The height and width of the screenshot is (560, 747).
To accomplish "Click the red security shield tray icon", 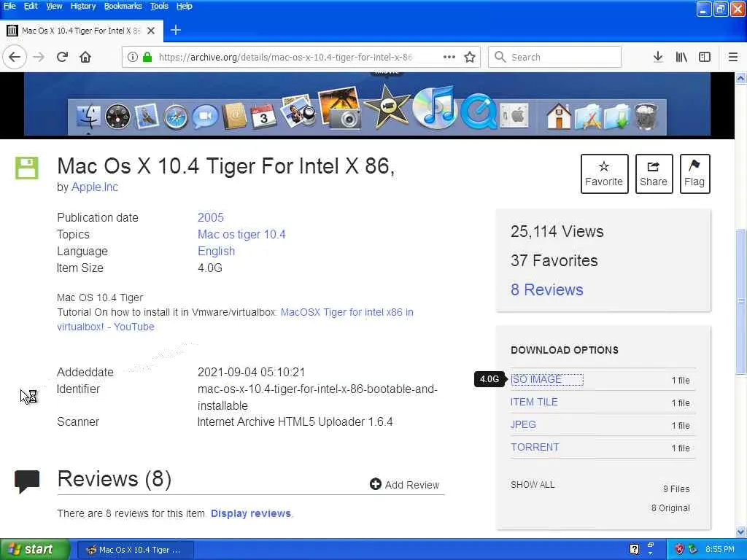I will tap(679, 550).
